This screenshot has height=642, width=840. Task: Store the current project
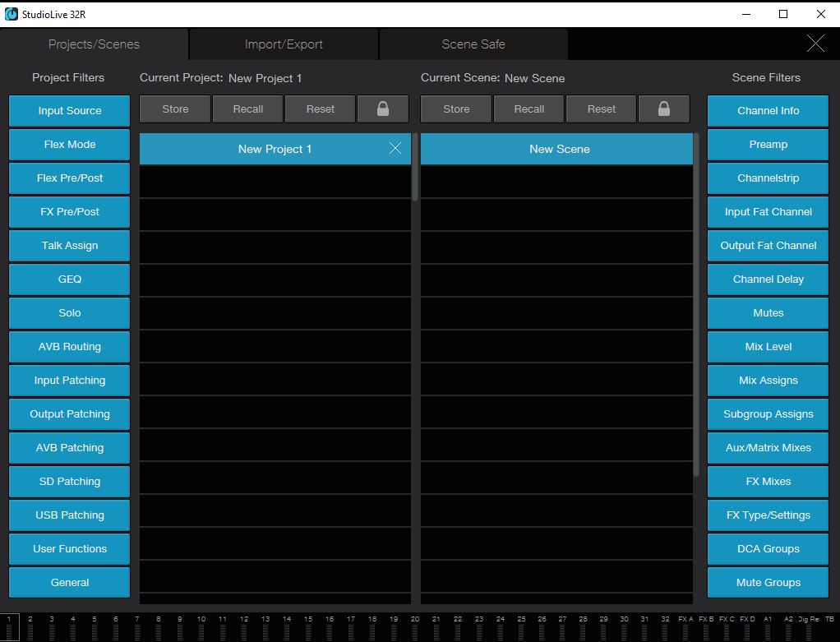pyautogui.click(x=175, y=109)
